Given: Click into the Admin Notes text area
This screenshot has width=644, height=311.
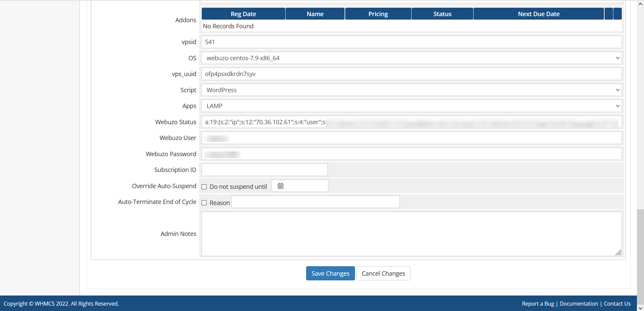Looking at the screenshot, I should click(411, 234).
